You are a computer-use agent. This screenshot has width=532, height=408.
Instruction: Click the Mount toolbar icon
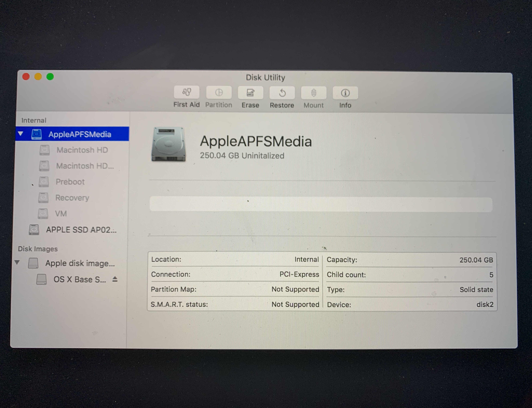[313, 93]
